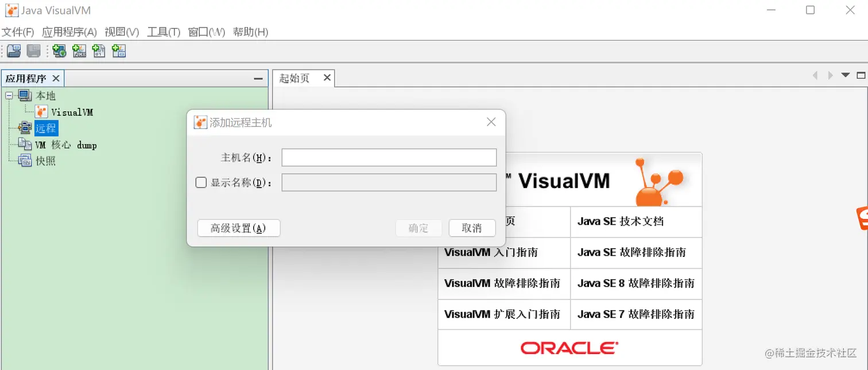Viewport: 868px width, 370px height.
Task: Open Java SE 故障排除指南 link
Action: [x=631, y=252]
